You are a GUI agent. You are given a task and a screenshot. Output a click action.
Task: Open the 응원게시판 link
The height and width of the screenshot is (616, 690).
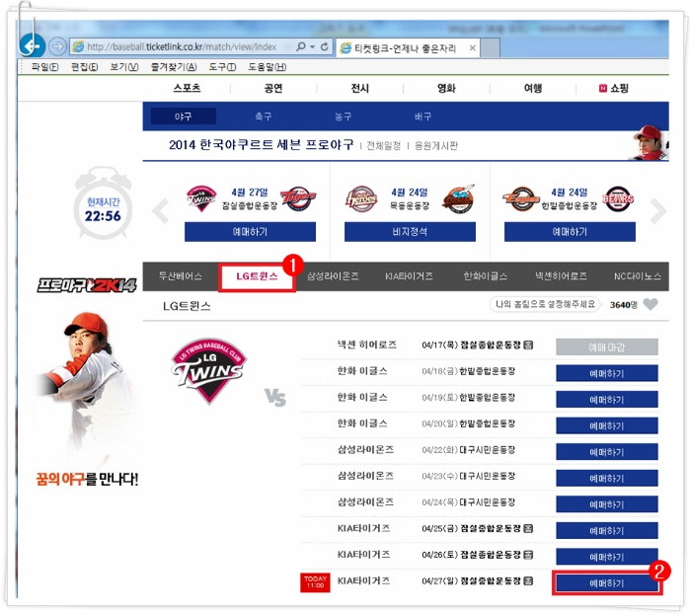(x=436, y=146)
